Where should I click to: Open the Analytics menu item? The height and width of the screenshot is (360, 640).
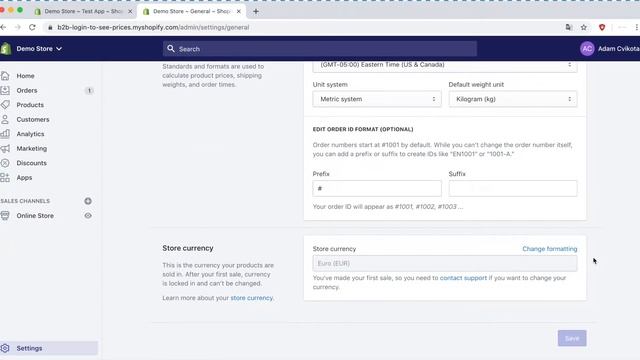31,134
